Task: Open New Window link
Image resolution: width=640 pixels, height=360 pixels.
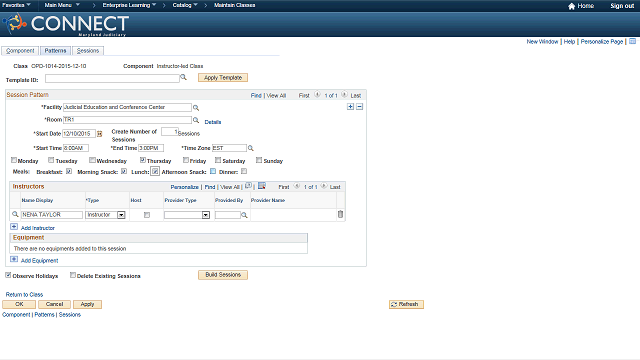Action: point(542,42)
